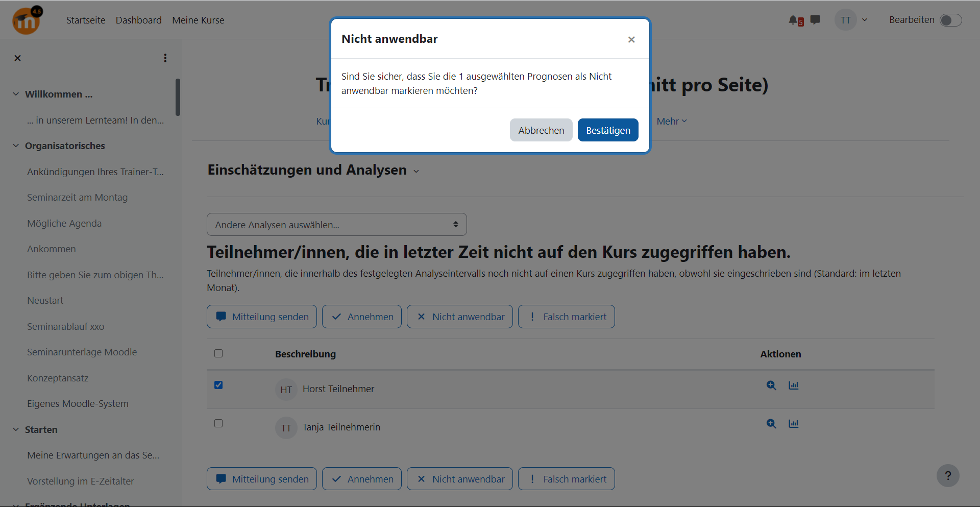The image size is (980, 507).
Task: Close the course index sidebar with X
Action: click(17, 58)
